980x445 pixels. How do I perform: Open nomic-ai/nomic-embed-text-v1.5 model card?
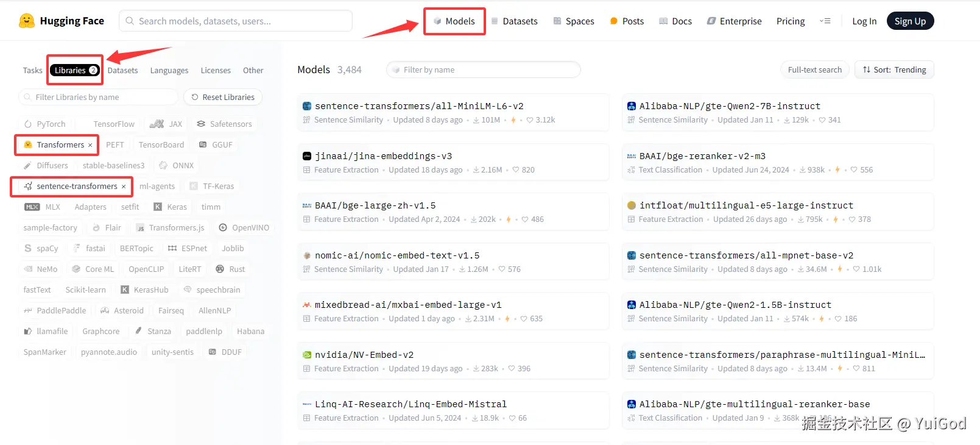[x=453, y=262]
